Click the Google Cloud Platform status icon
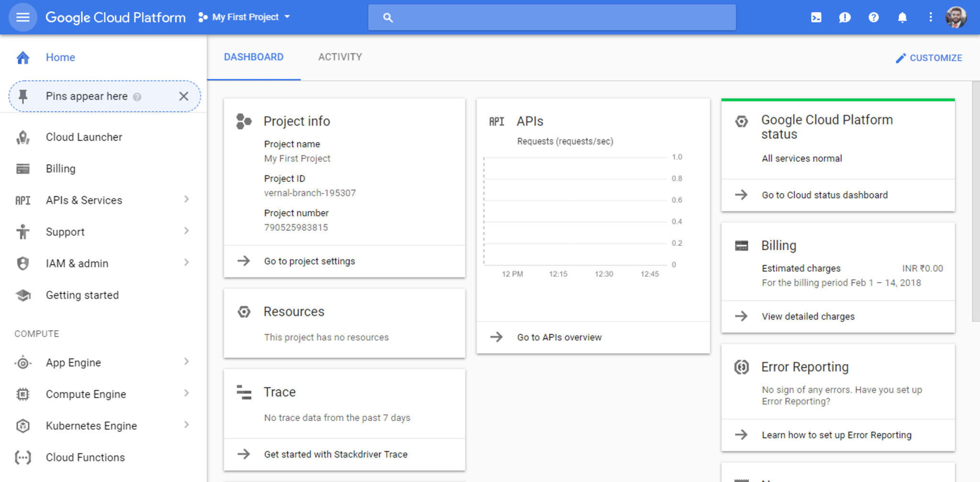This screenshot has width=980, height=482. (x=741, y=122)
